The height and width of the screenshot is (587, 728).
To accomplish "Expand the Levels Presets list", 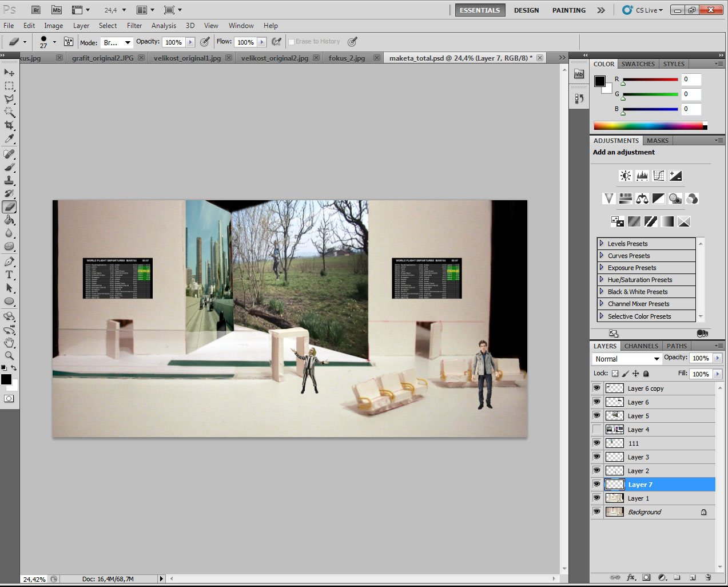I will 602,244.
